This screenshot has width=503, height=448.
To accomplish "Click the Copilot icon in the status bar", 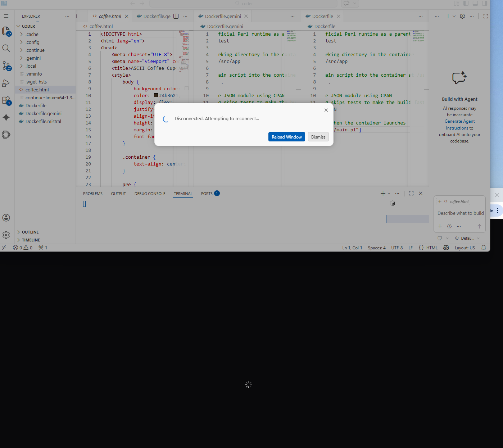I will coord(446,248).
